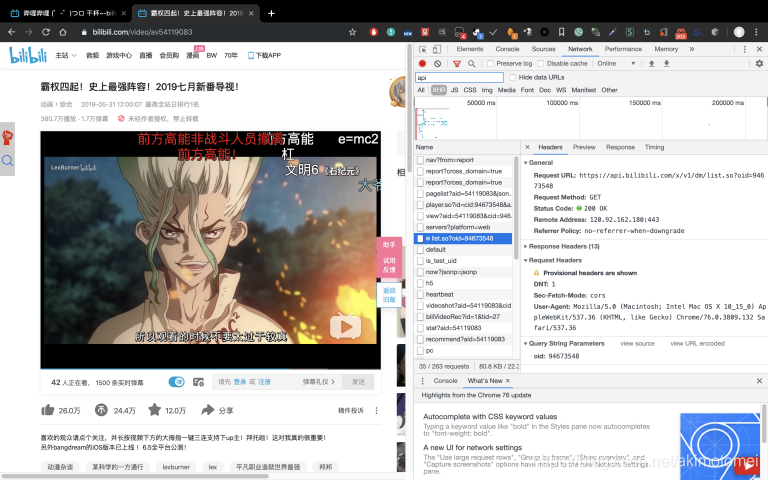Viewport: 768px width, 480px height.
Task: Click the api filter input field
Action: 459,77
